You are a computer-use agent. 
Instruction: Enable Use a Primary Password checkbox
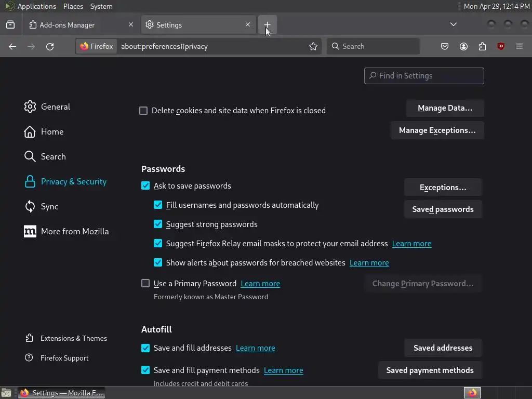point(145,283)
